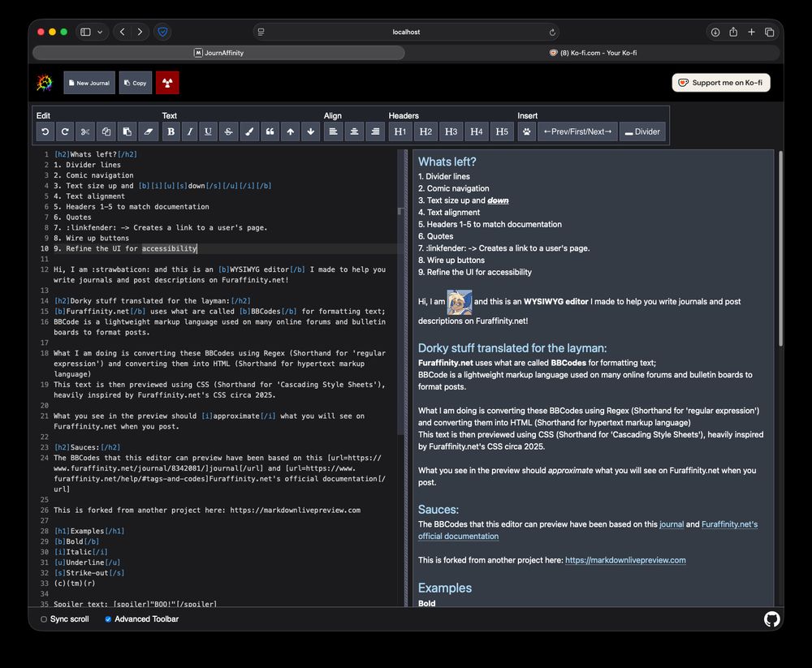The height and width of the screenshot is (668, 812).
Task: Increase text size with the up arrow
Action: pyautogui.click(x=291, y=131)
